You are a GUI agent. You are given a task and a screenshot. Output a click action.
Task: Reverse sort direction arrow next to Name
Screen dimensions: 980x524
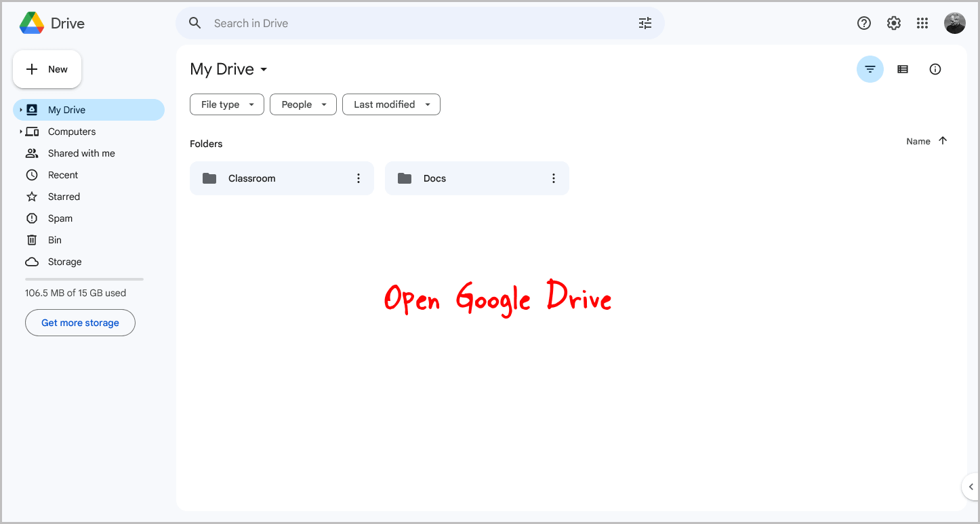point(943,141)
